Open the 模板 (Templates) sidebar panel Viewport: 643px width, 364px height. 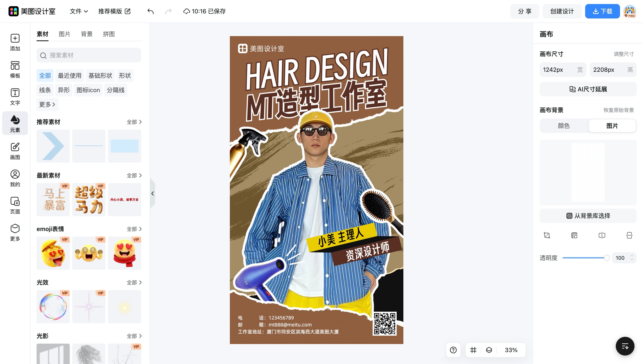click(x=15, y=69)
